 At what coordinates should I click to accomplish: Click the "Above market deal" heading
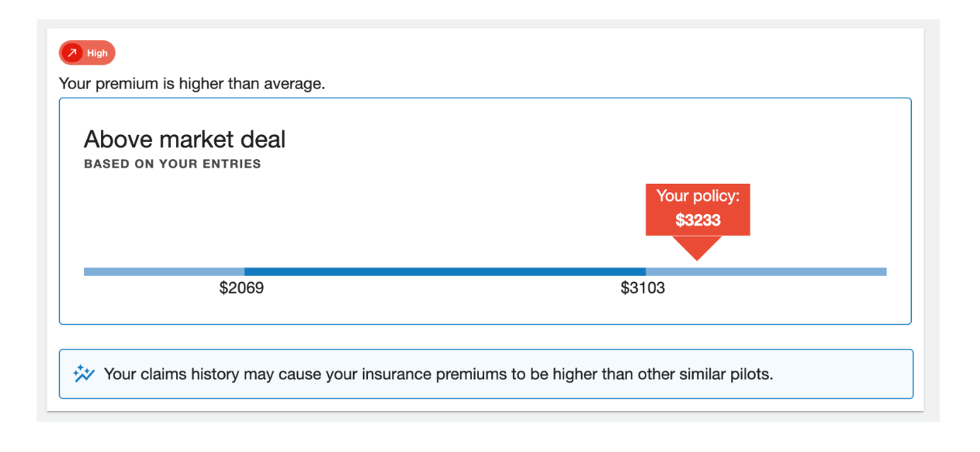click(185, 140)
